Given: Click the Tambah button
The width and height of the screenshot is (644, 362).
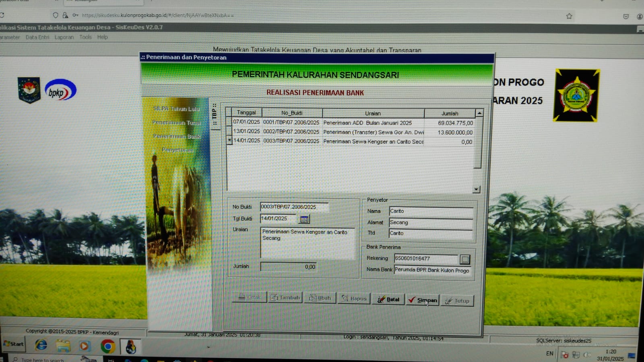Looking at the screenshot, I should 285,298.
